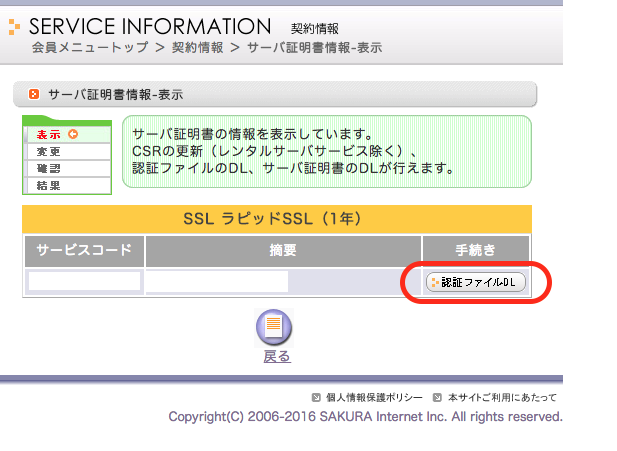
Task: Open the 契約情報 breadcrumb link
Action: point(198,48)
